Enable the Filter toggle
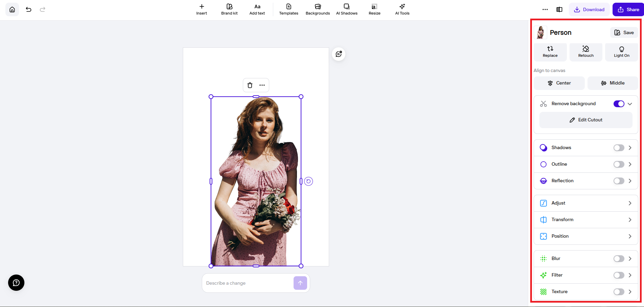Viewport: 644px width, 307px height. tap(619, 275)
